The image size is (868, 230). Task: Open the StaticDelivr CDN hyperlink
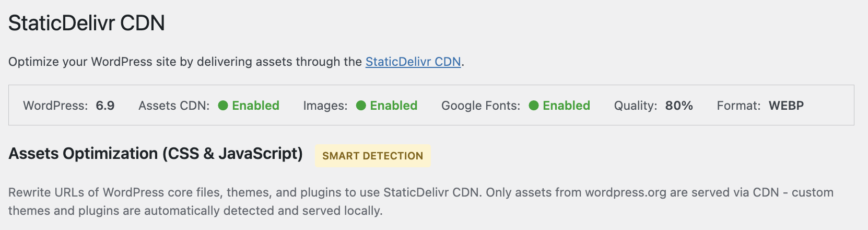click(x=413, y=62)
